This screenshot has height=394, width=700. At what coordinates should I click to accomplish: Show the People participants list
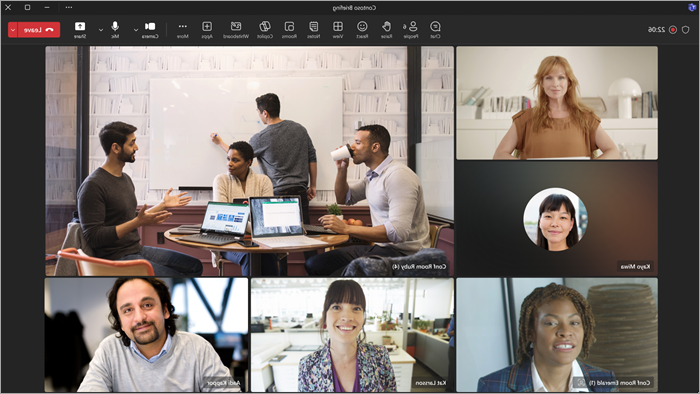coord(411,30)
